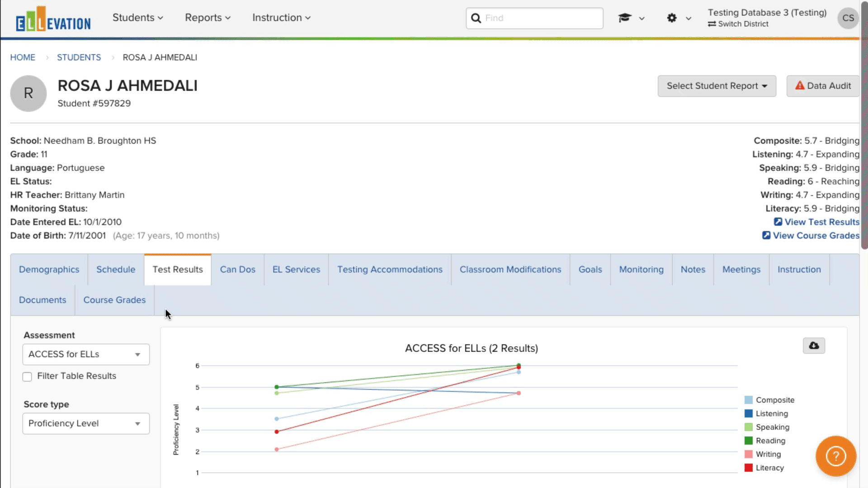Click the Data Audit button
868x488 pixels.
coord(823,86)
